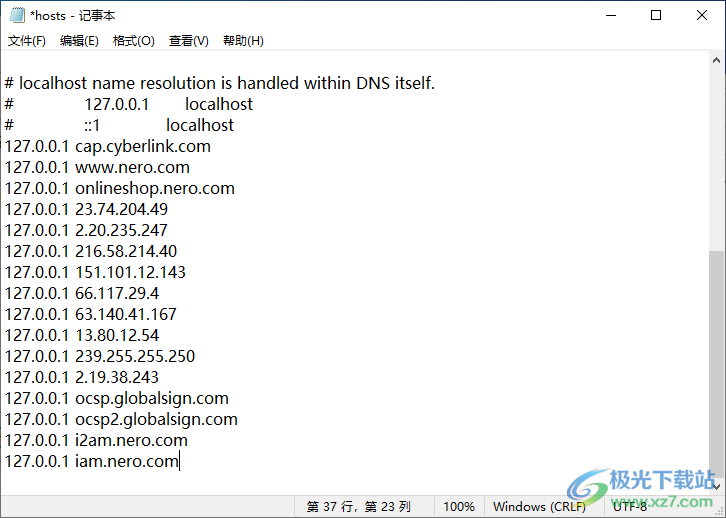
Task: Close the hosts Notepad window
Action: click(701, 15)
